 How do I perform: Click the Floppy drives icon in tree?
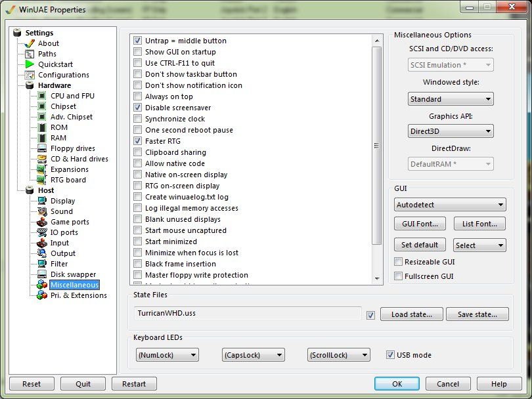(x=41, y=148)
